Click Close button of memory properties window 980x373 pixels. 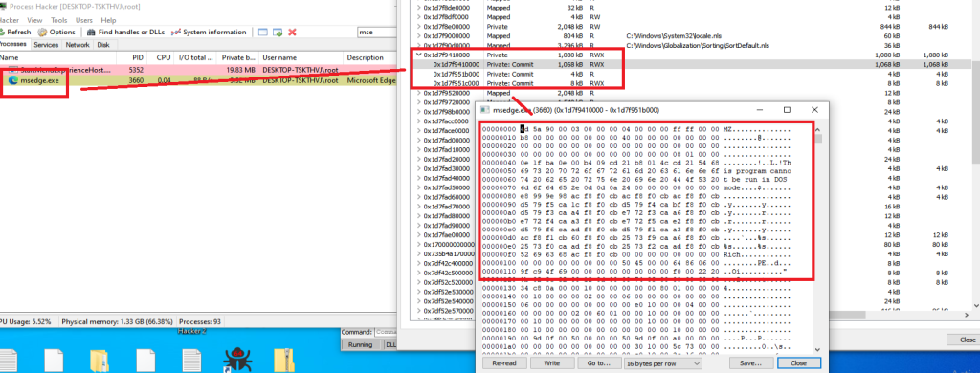click(x=962, y=340)
